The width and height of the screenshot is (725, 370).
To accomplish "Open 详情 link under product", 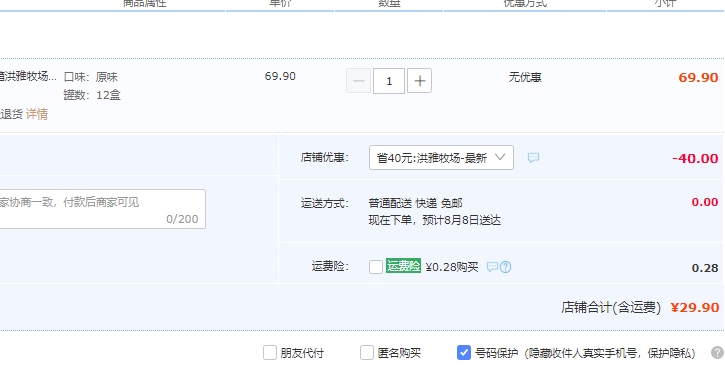I will [37, 114].
